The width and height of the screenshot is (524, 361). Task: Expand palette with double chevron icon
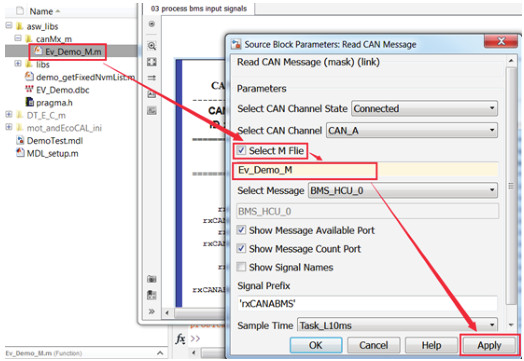152,311
